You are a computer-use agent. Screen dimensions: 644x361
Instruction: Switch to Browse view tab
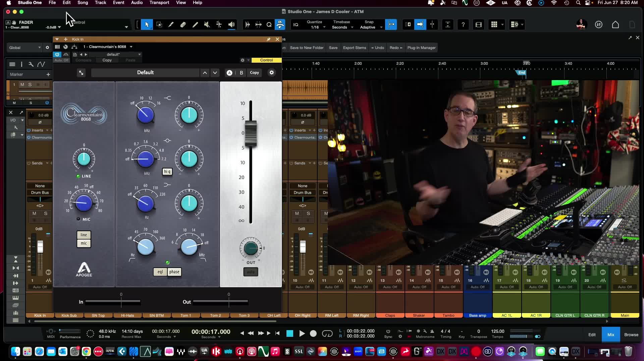(x=631, y=334)
